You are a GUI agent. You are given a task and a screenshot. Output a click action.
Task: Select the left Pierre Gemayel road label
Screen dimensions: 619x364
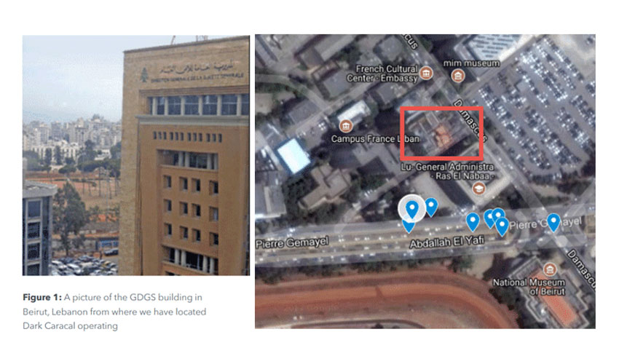pyautogui.click(x=292, y=242)
